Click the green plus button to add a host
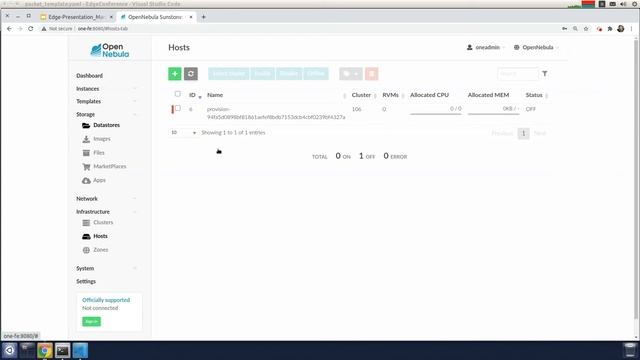Image resolution: width=640 pixels, height=360 pixels. [175, 74]
